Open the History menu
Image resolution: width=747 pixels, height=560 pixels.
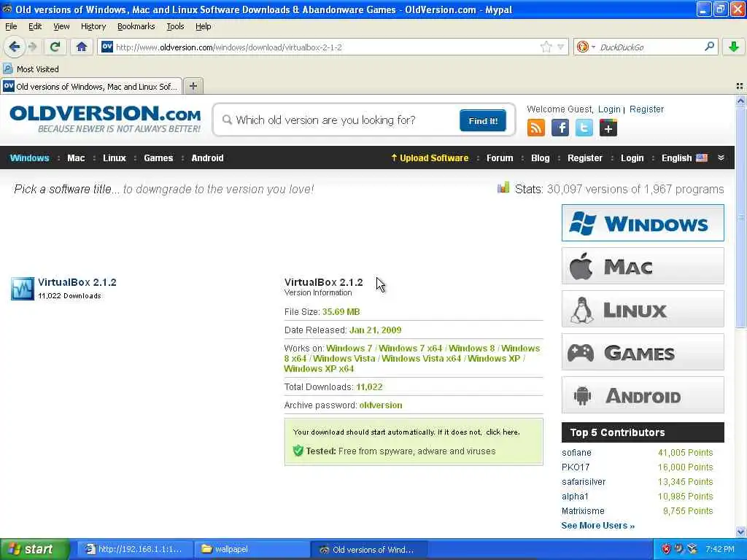[x=93, y=26]
